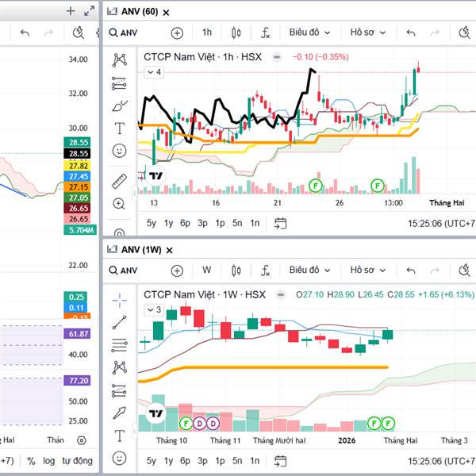
Task: Maximize left chart panel with arrows icon
Action: point(89,11)
